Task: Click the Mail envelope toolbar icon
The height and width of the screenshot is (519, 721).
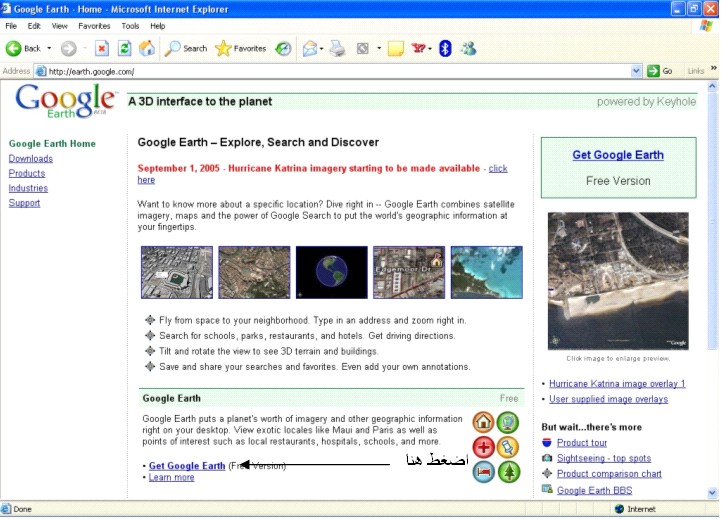Action: [x=309, y=48]
